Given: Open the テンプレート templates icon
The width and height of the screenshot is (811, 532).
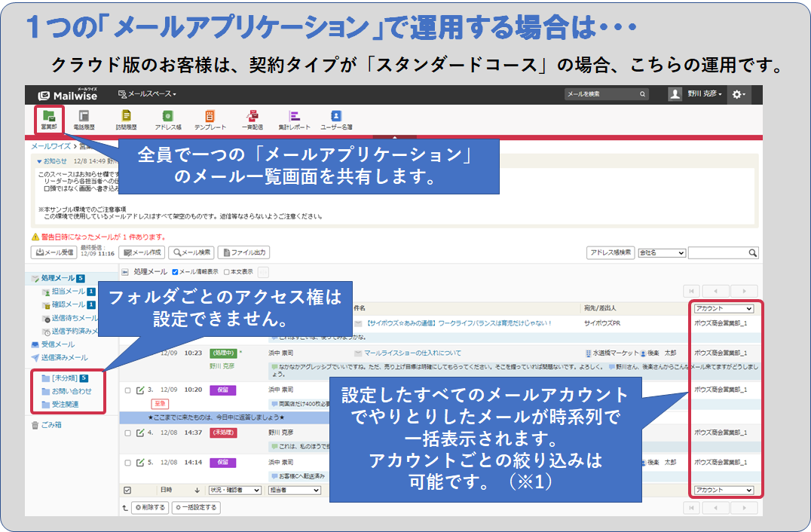Looking at the screenshot, I should (210, 119).
